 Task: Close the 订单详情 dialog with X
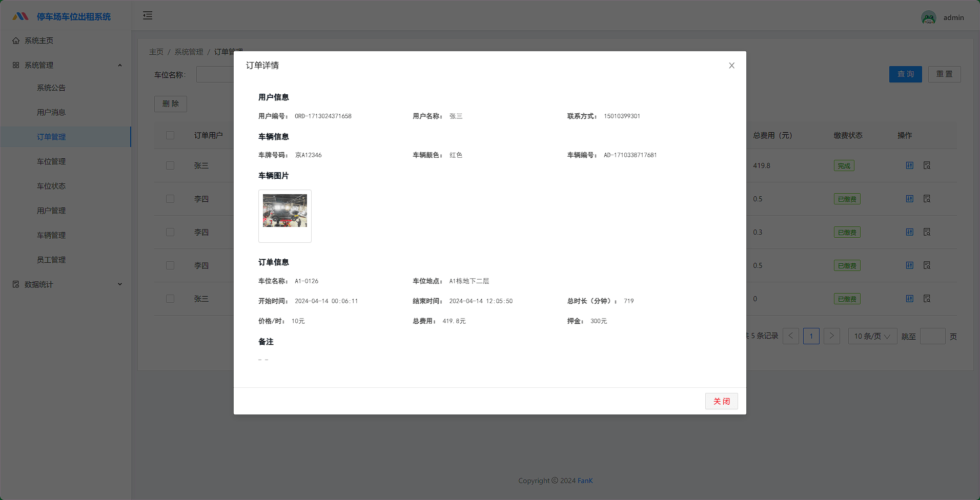[732, 66]
